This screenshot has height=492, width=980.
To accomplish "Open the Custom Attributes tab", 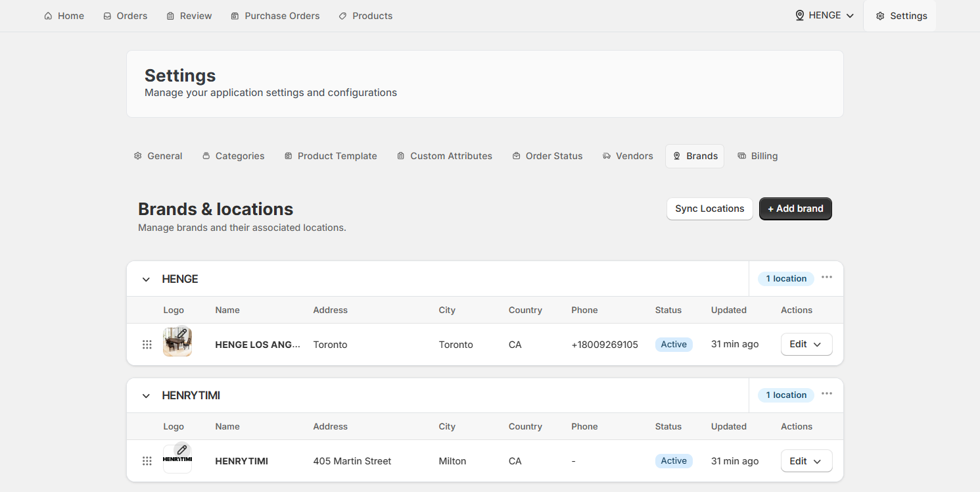I will click(x=444, y=156).
